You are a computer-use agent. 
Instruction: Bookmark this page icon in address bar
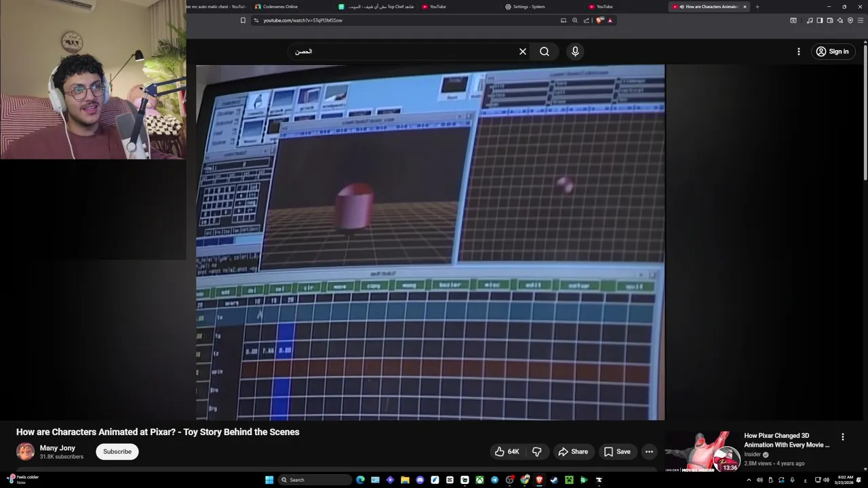coord(243,20)
